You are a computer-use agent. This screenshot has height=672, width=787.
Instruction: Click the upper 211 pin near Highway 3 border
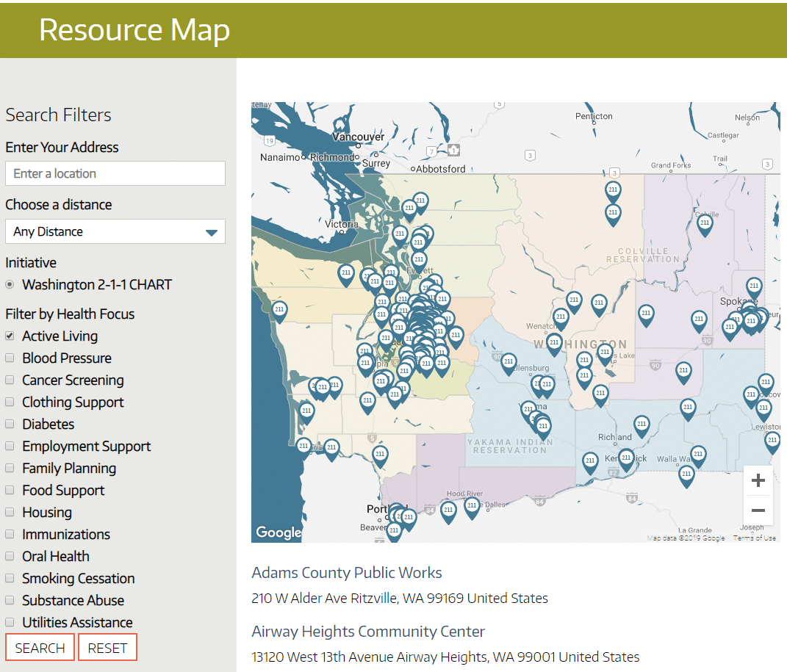[613, 192]
